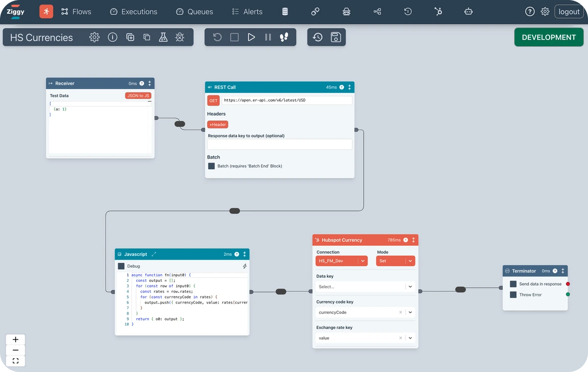
Task: Click the bug debug icon in flow toolbar
Action: (x=180, y=37)
